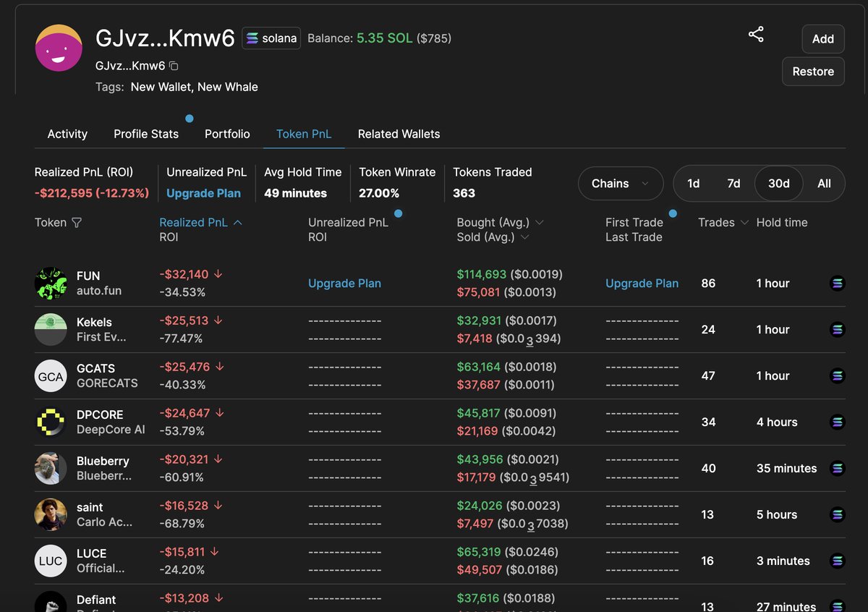Switch to the 1d time filter

tap(693, 184)
